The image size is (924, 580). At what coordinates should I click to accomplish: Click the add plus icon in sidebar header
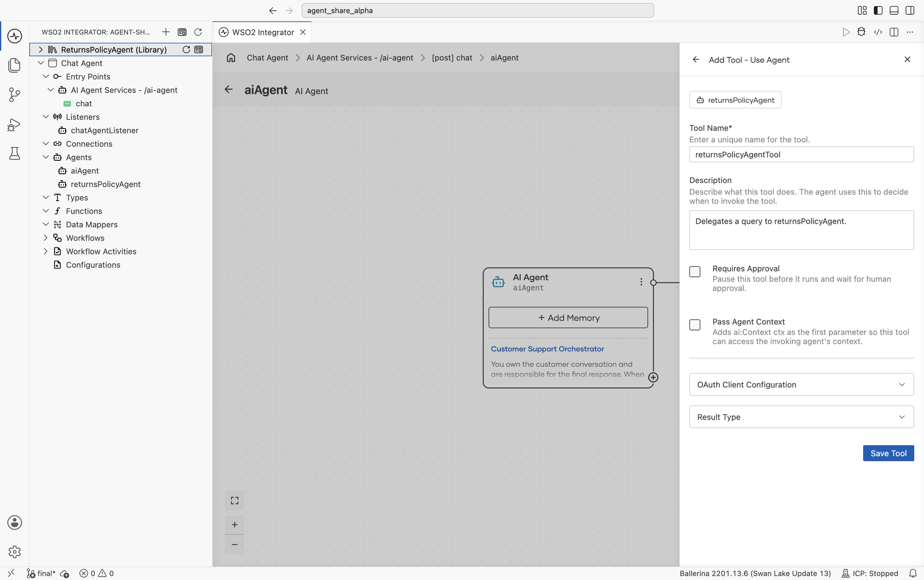click(166, 32)
